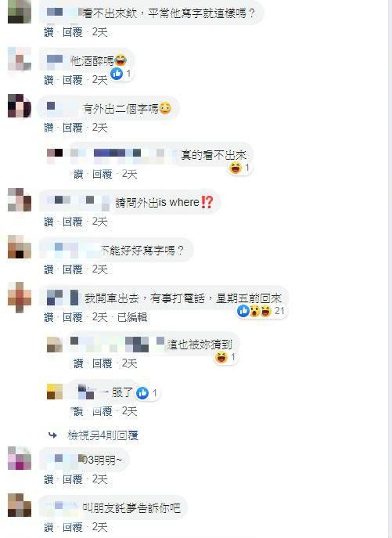The height and width of the screenshot is (538, 392).
Task: Like the 不能好好寫字嗎 comment with 讚
Action: (49, 269)
